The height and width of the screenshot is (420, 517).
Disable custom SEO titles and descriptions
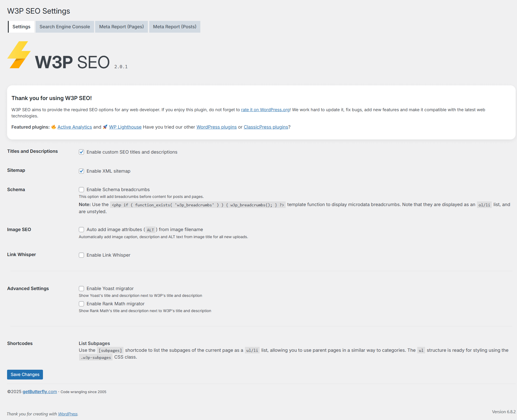pyautogui.click(x=81, y=152)
